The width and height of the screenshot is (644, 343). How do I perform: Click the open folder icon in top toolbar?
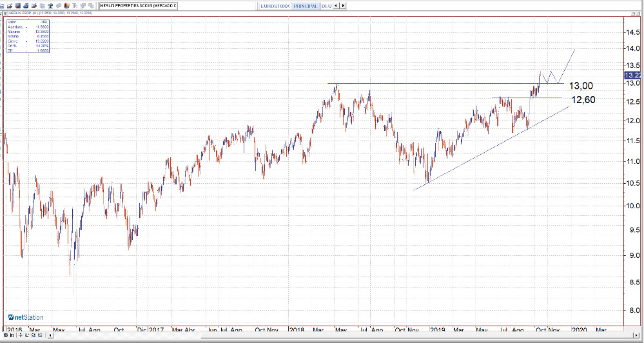[x=9, y=6]
